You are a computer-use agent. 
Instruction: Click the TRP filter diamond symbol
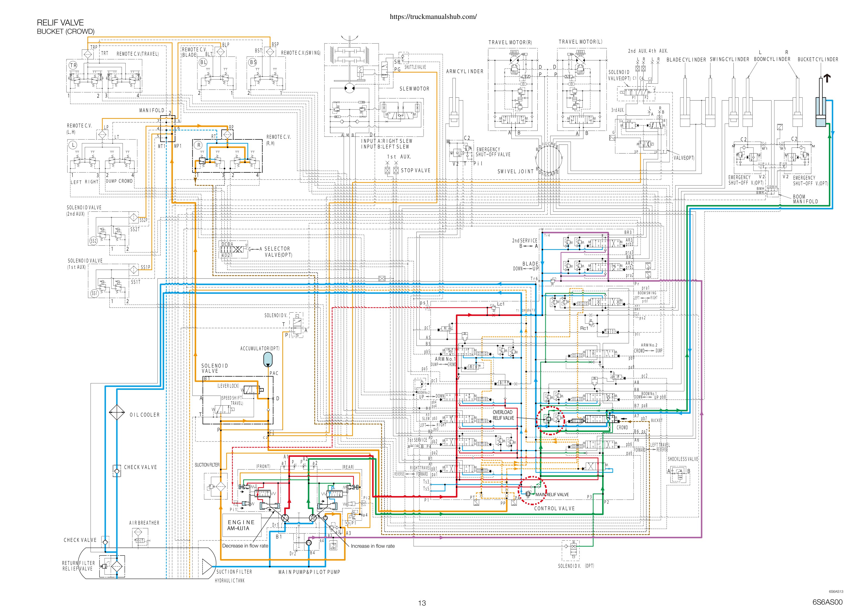coord(87,54)
